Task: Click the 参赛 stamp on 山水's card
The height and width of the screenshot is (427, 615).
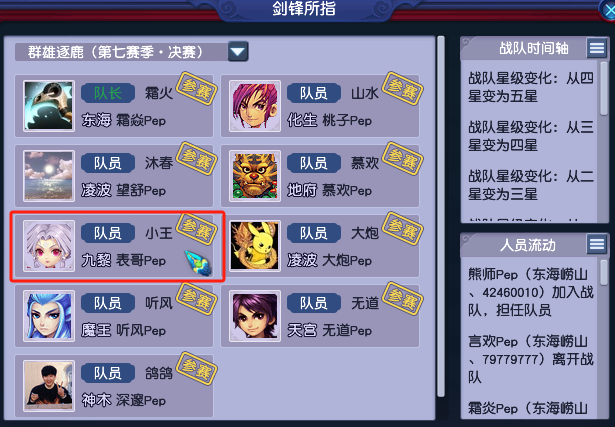Action: [x=402, y=89]
